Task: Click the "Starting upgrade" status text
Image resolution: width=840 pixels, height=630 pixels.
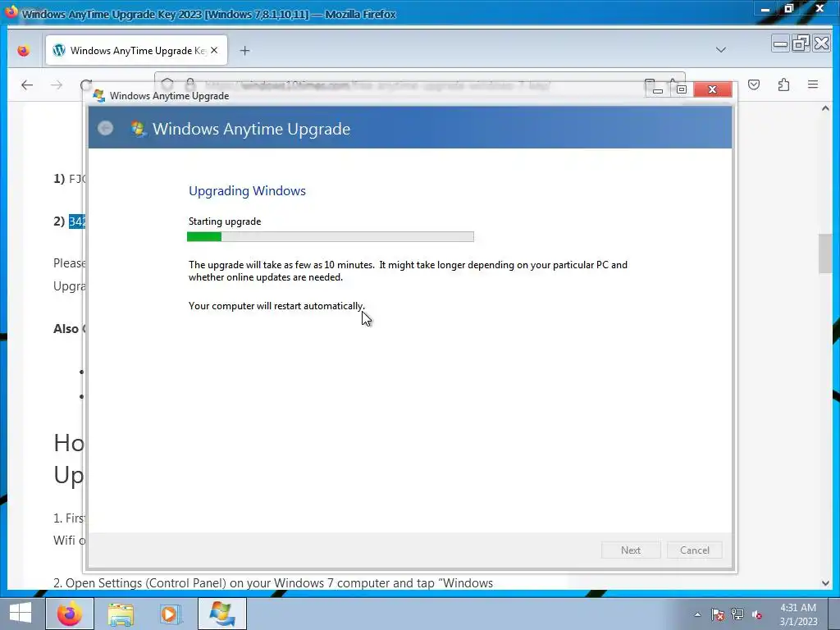Action: tap(225, 221)
